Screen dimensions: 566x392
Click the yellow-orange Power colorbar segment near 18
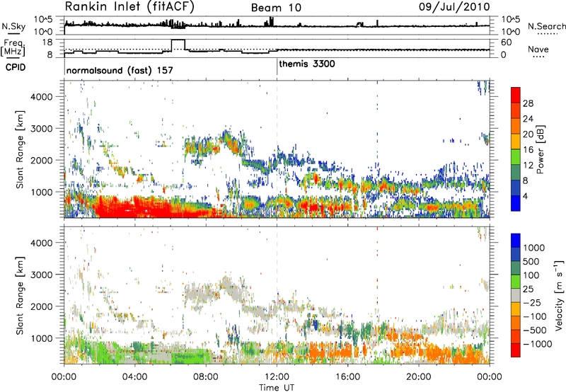pos(516,141)
